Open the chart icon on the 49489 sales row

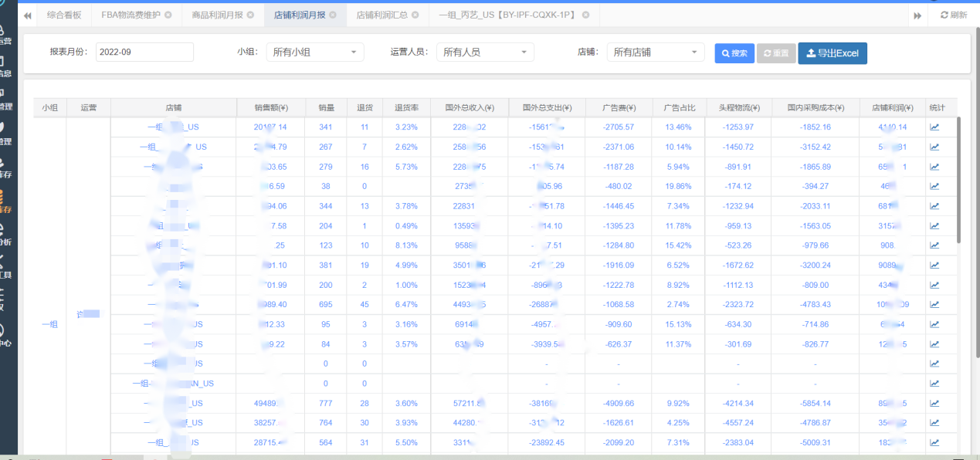935,403
